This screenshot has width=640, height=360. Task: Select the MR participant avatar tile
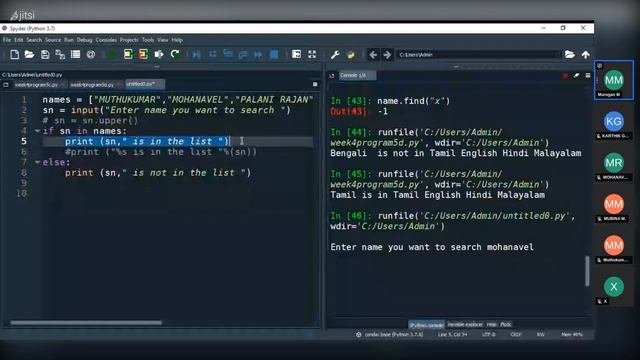614,163
